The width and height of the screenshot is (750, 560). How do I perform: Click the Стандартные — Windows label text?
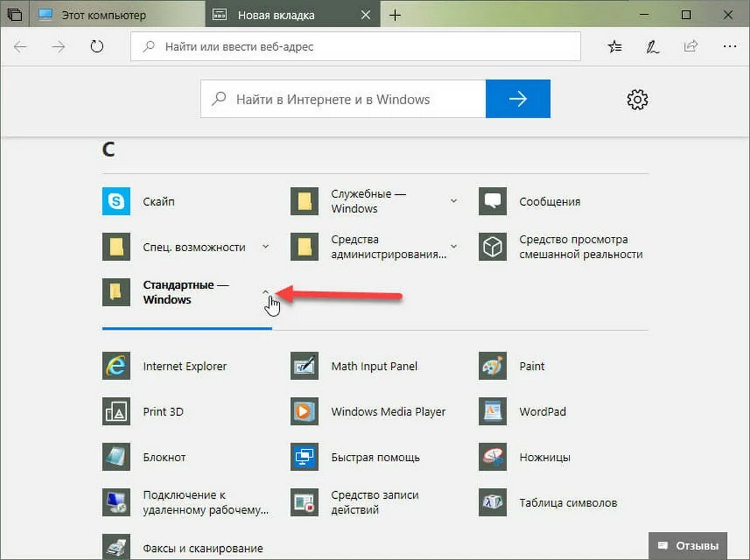tap(186, 292)
